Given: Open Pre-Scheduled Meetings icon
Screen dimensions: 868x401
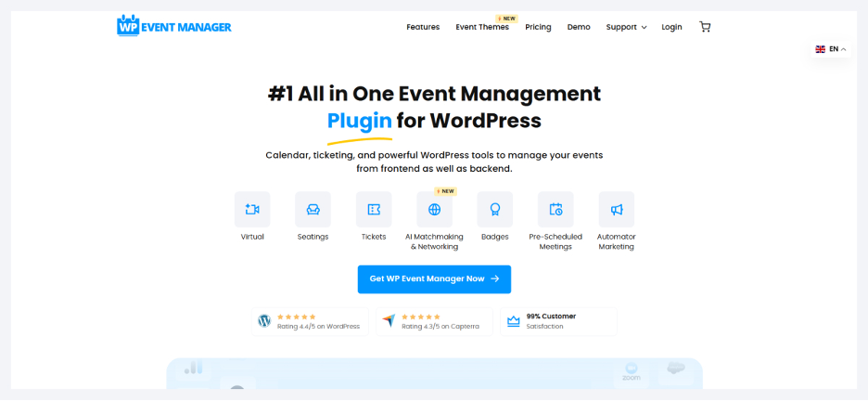Looking at the screenshot, I should pyautogui.click(x=555, y=210).
